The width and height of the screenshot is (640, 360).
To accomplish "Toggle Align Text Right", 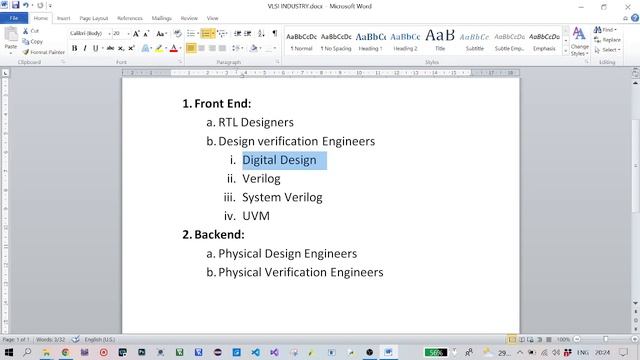I will (x=212, y=48).
